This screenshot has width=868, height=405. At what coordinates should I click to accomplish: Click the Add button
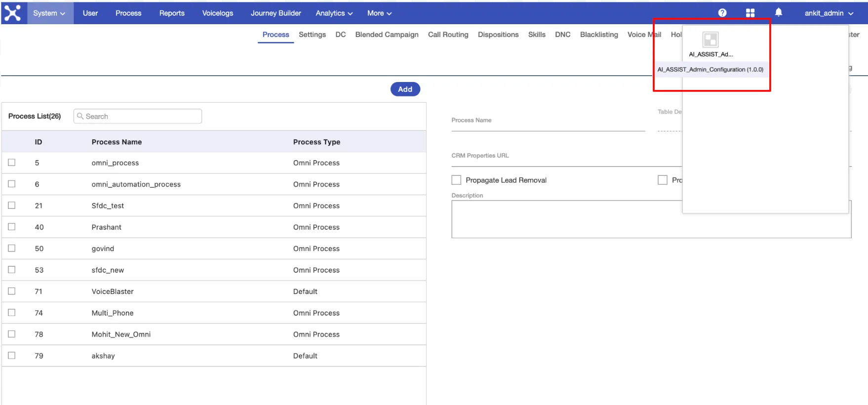click(405, 89)
